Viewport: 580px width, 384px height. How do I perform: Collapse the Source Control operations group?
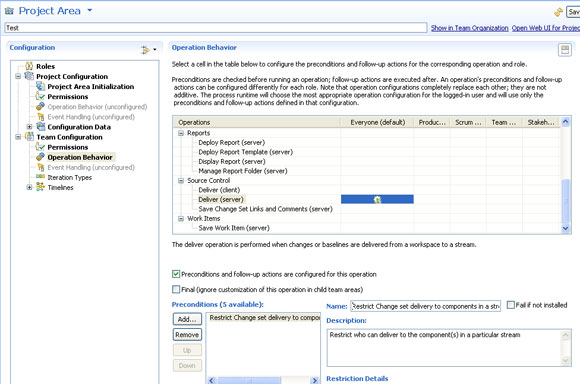181,181
